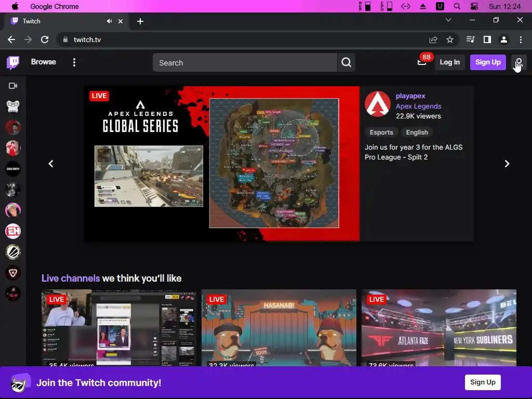This screenshot has height=399, width=532.
Task: Open the Chrome profile icon
Action: pos(504,39)
